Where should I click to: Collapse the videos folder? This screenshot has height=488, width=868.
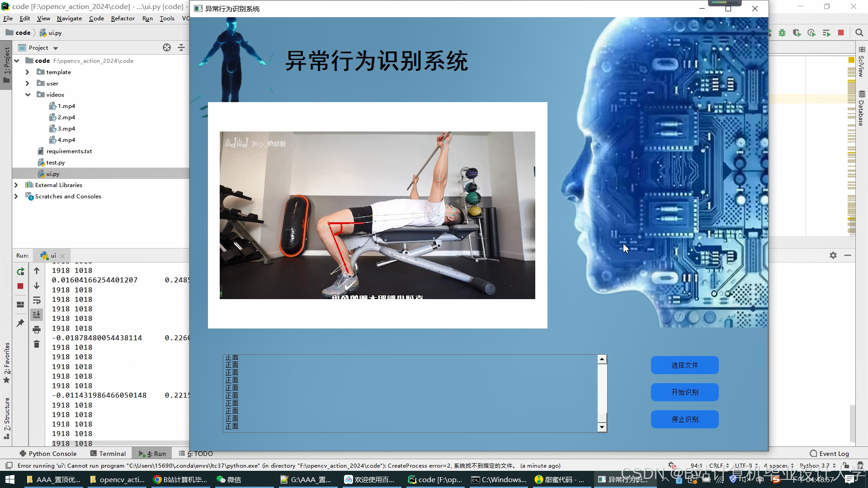[28, 94]
